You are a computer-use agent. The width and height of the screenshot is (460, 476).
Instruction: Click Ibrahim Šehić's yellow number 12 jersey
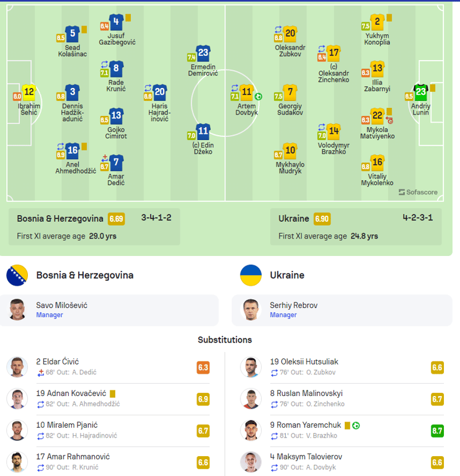pyautogui.click(x=29, y=93)
